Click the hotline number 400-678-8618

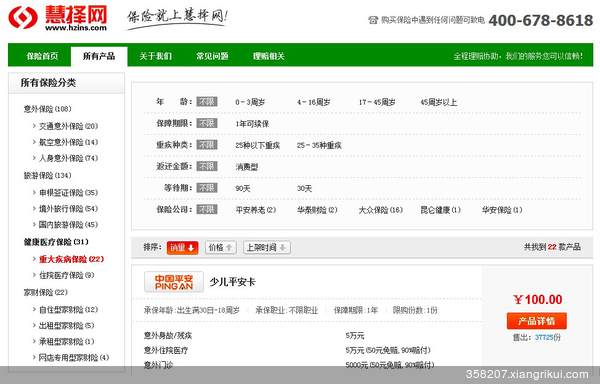pos(541,20)
